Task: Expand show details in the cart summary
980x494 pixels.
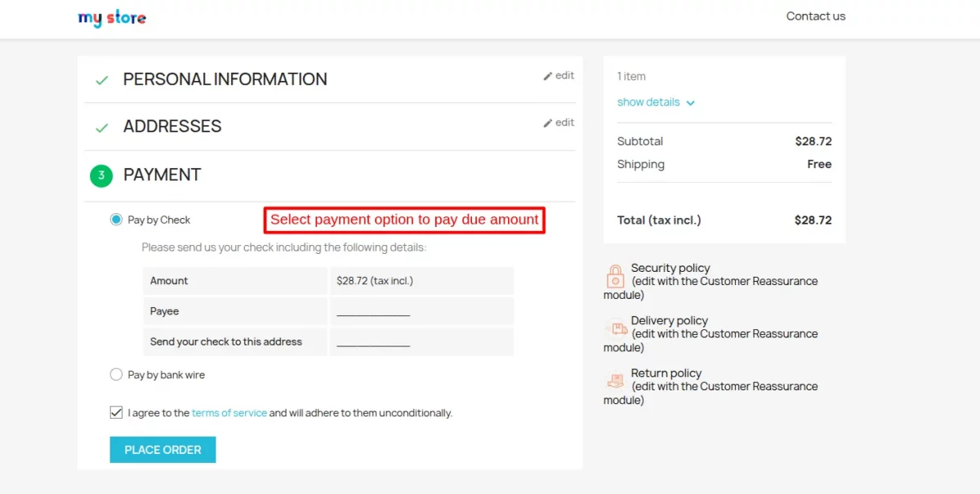Action: coord(648,102)
